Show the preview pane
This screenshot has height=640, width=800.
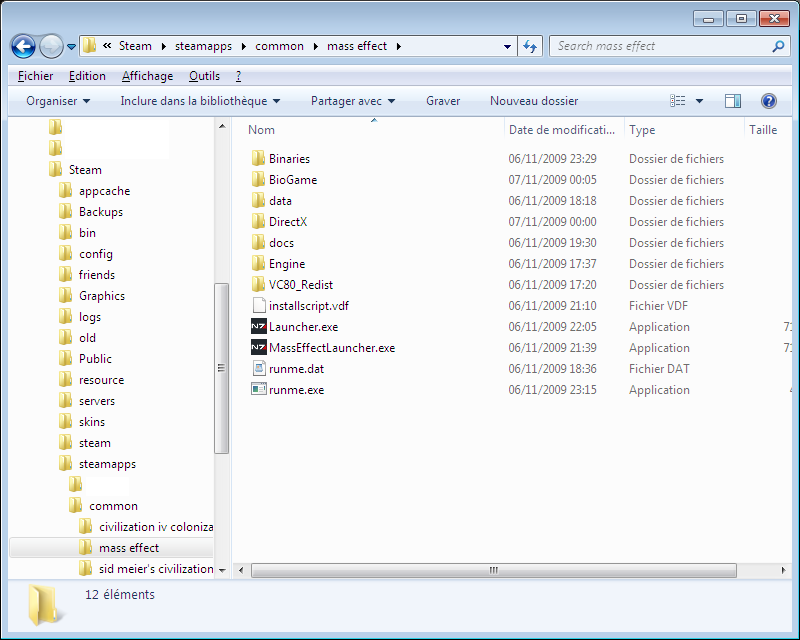[733, 101]
